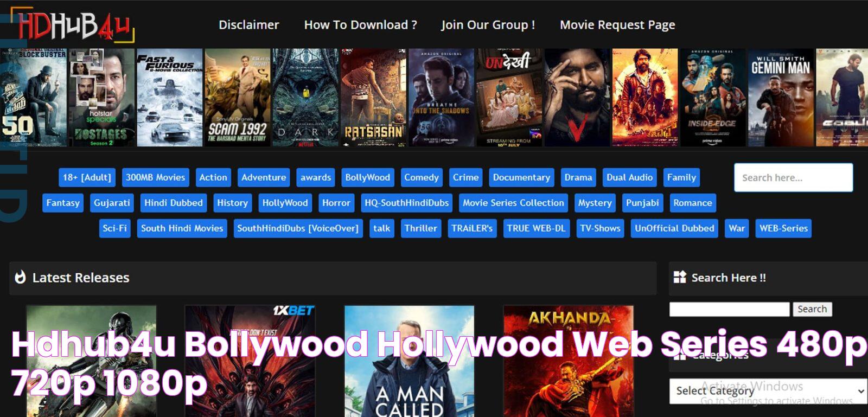Open the 1XBET branded movie thumbnail

tap(250, 361)
